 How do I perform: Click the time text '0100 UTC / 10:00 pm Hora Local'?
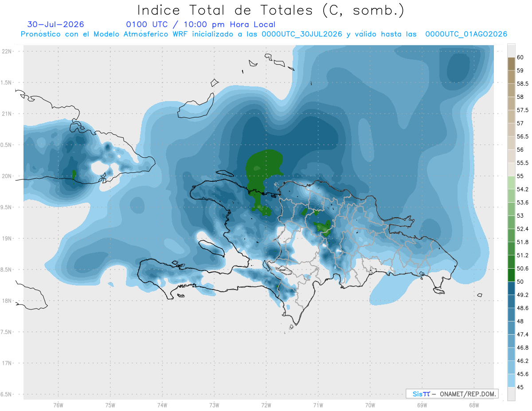(x=201, y=25)
